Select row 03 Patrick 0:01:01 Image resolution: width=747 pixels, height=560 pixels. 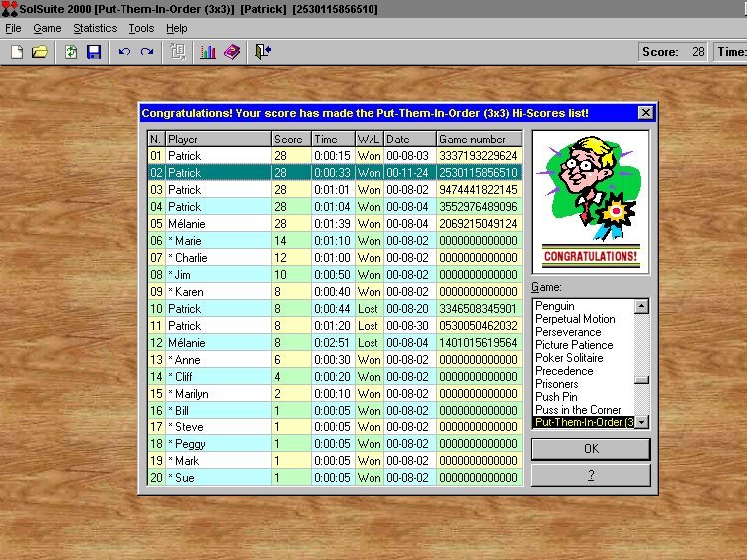[x=335, y=189]
